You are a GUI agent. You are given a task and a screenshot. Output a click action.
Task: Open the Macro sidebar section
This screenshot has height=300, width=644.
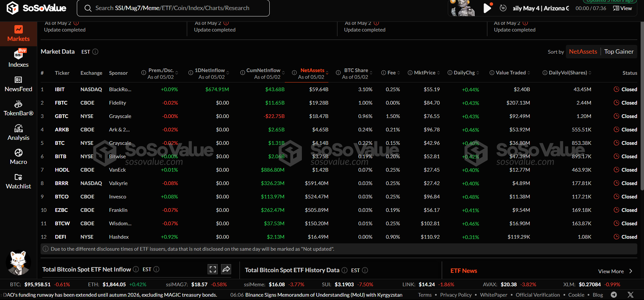tap(18, 157)
